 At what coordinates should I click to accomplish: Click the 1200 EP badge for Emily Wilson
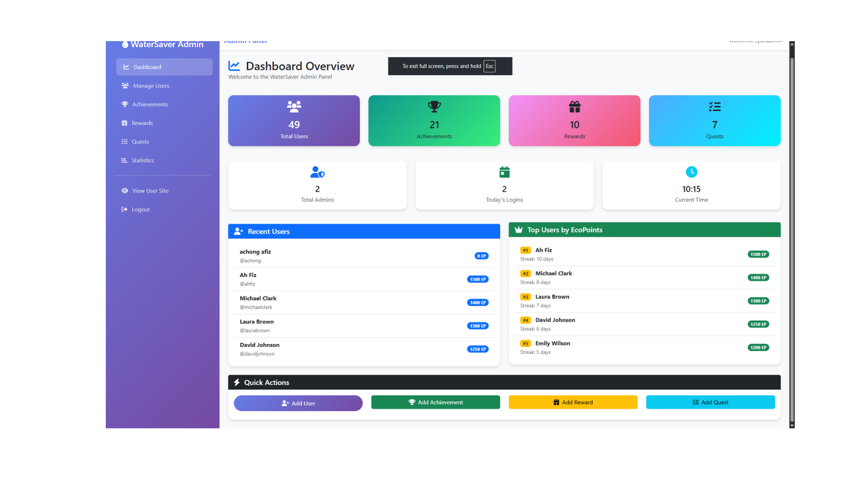(x=759, y=347)
